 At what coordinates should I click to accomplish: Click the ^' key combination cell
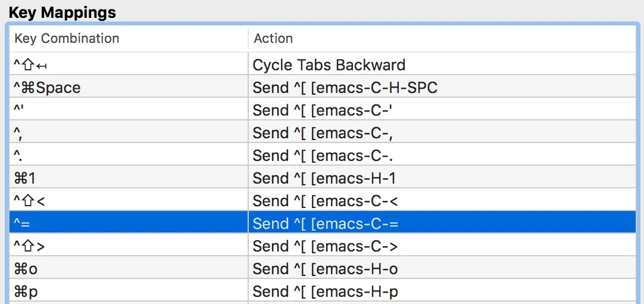(19, 110)
